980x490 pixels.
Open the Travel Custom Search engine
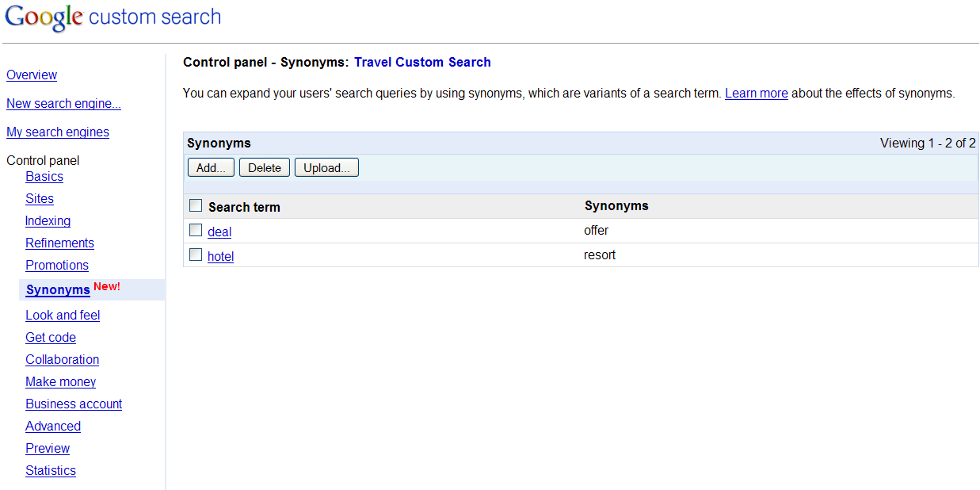pos(422,62)
